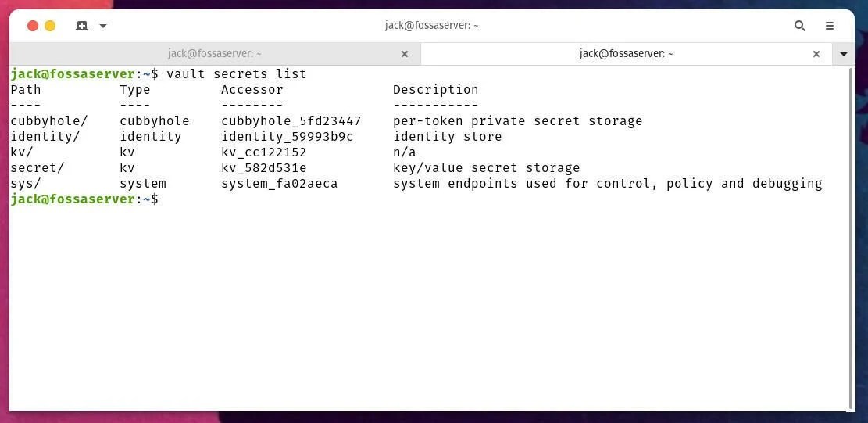Open the hamburger menu in title bar

(x=829, y=26)
